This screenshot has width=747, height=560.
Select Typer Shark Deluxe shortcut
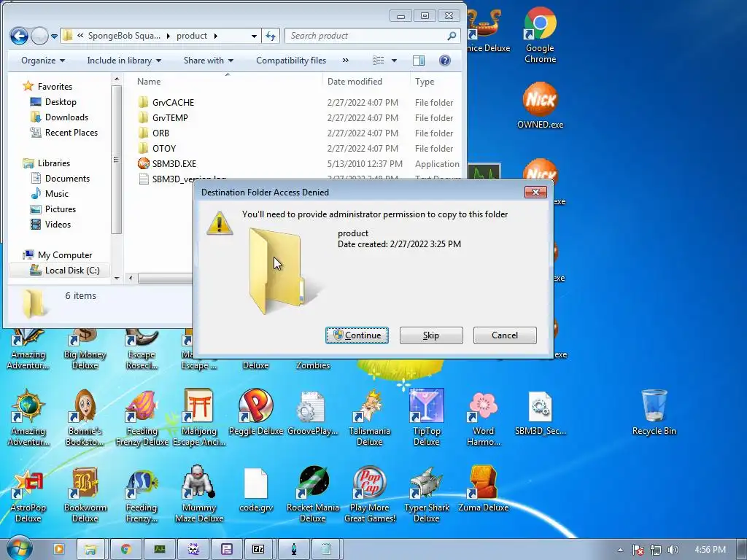click(x=426, y=495)
